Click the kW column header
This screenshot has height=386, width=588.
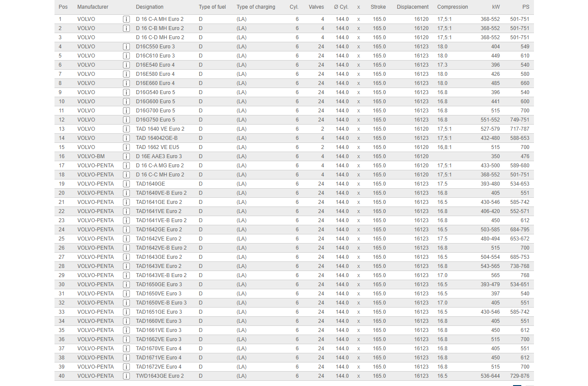pos(496,7)
